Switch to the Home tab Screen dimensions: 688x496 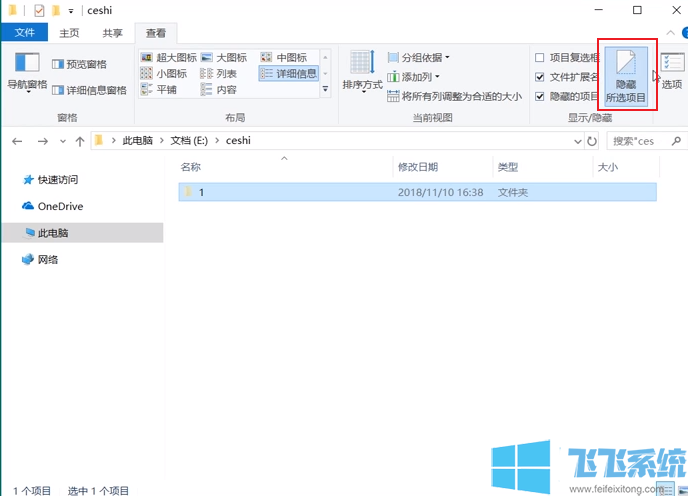tap(69, 33)
